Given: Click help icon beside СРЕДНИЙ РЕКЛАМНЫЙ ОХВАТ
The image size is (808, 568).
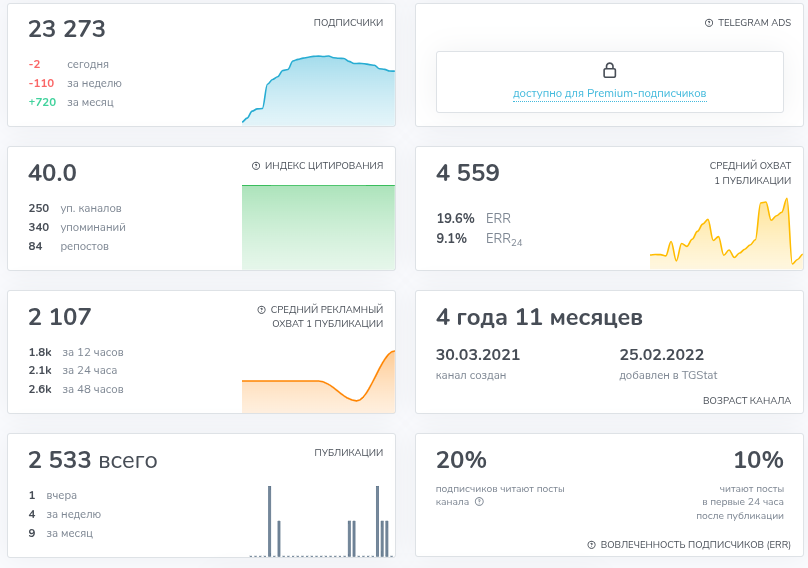Looking at the screenshot, I should (x=261, y=310).
